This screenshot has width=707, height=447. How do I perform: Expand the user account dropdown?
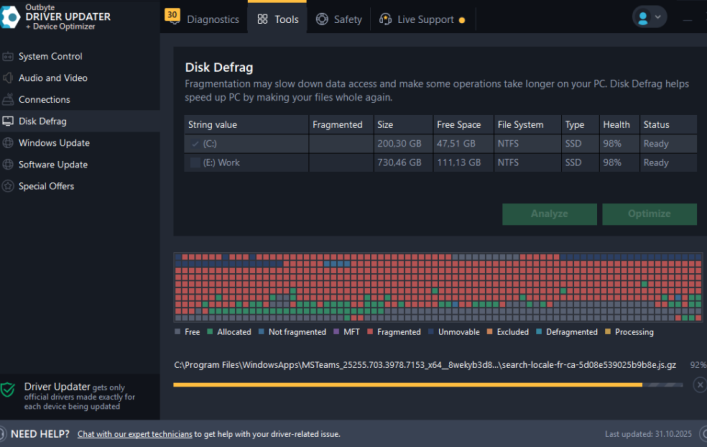coord(649,17)
